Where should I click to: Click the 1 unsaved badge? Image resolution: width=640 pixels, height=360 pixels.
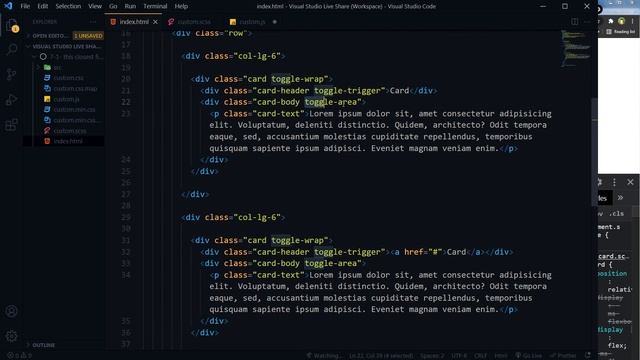pyautogui.click(x=88, y=36)
